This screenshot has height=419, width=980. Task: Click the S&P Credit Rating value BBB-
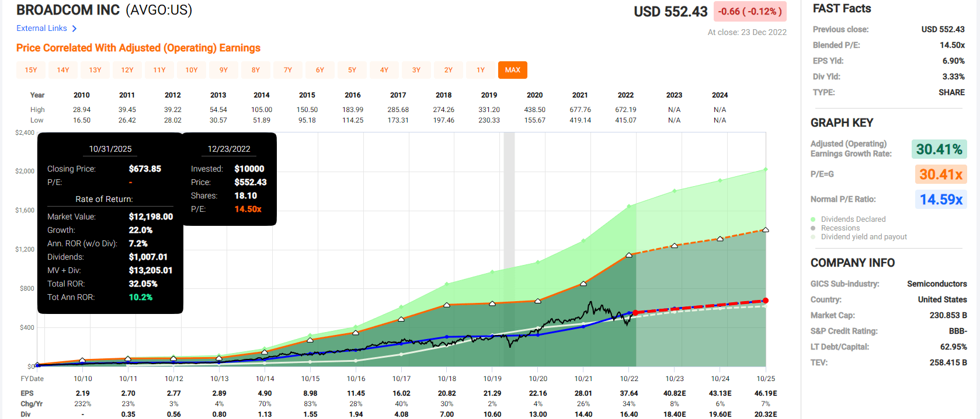tap(958, 331)
